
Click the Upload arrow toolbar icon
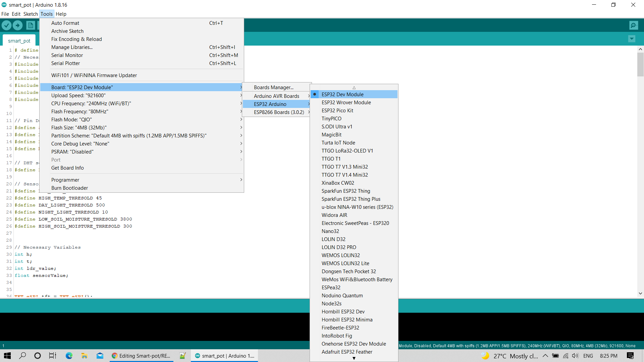click(17, 25)
